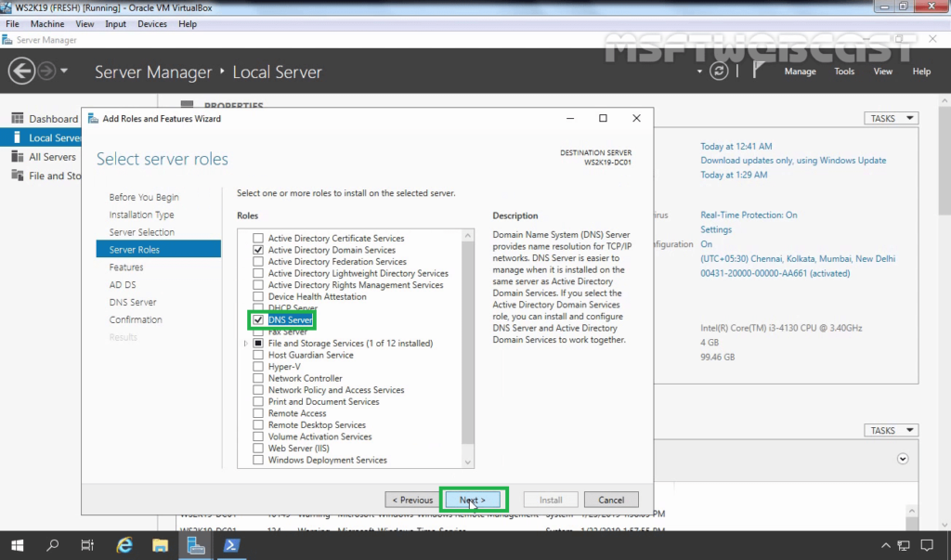Check Web Server (IIS) role
Image resolution: width=951 pixels, height=560 pixels.
(x=258, y=448)
